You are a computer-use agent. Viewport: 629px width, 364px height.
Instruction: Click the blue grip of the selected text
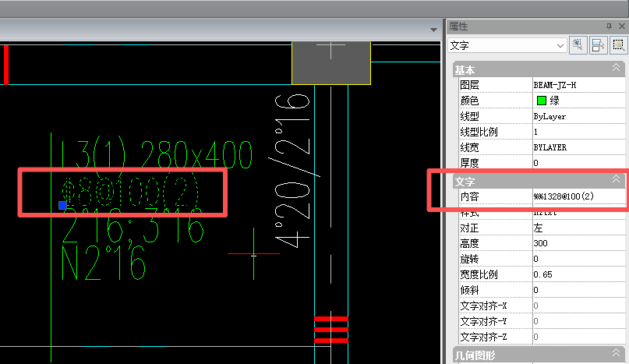pos(62,206)
